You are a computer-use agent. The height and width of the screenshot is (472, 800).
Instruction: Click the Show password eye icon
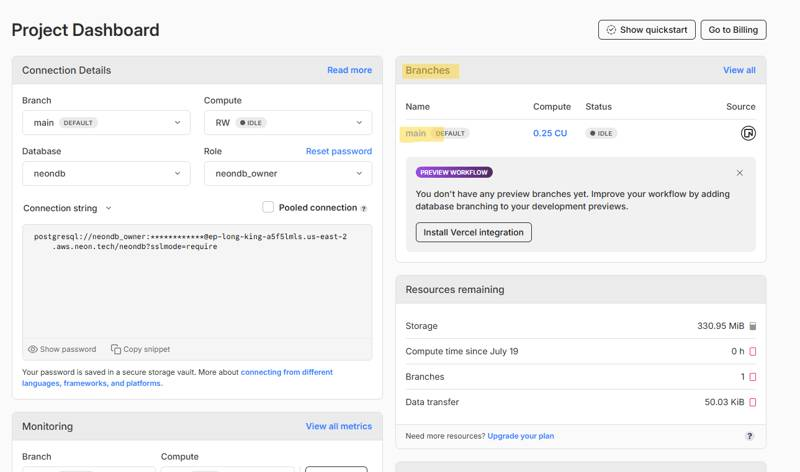click(x=33, y=349)
